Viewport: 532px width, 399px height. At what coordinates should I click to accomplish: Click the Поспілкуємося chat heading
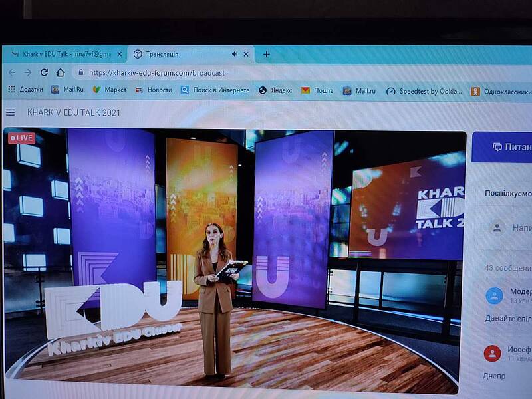tap(508, 193)
